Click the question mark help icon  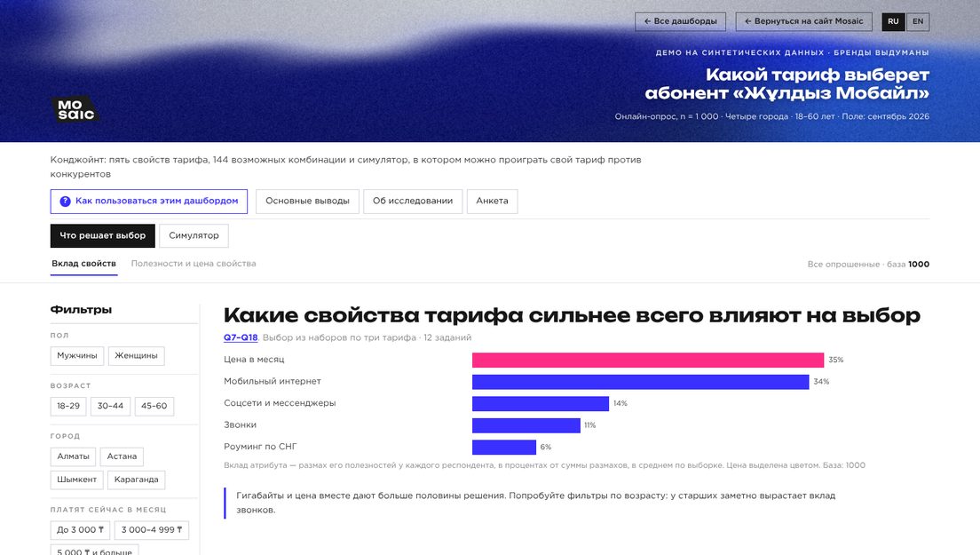point(65,202)
